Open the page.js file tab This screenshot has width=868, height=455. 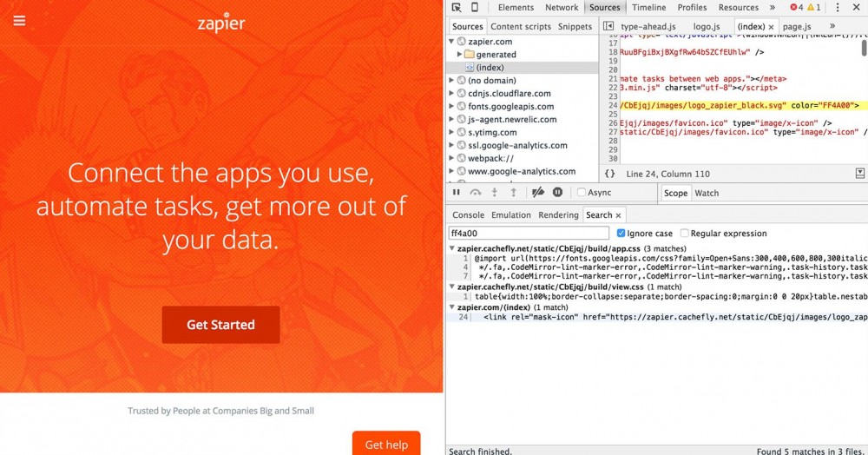click(x=797, y=27)
